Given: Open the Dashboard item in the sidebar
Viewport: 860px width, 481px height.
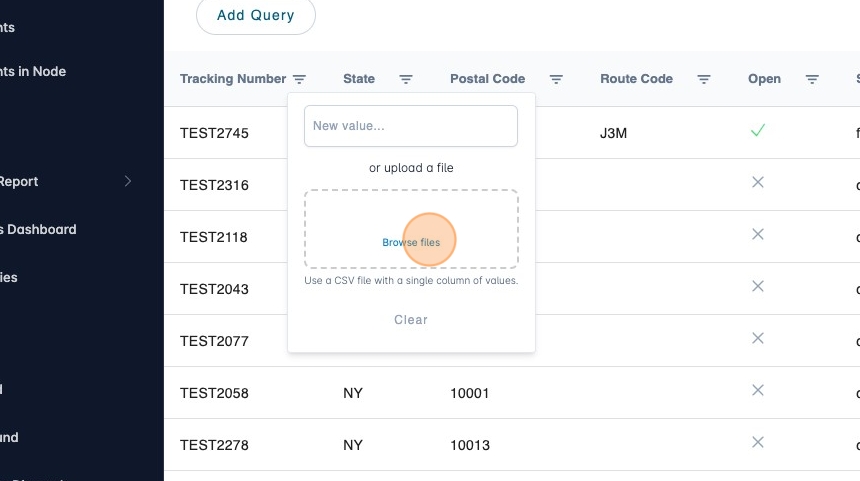Looking at the screenshot, I should (40, 229).
